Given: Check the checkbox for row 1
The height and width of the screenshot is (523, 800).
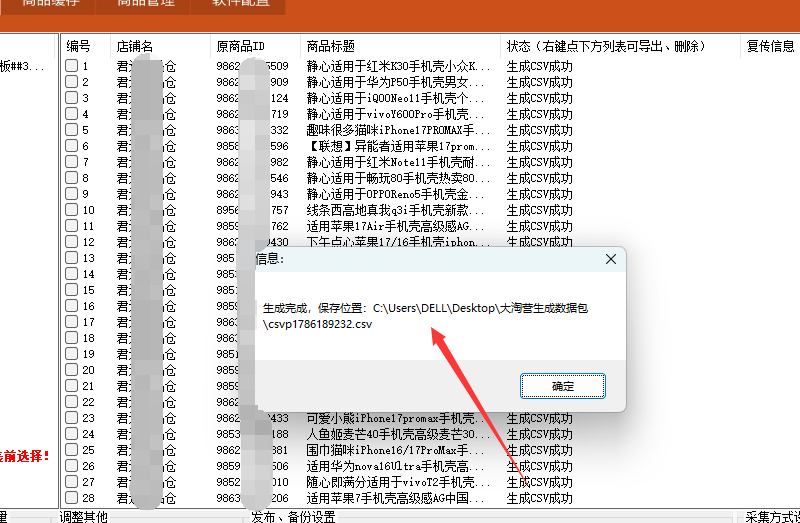Looking at the screenshot, I should 71,65.
